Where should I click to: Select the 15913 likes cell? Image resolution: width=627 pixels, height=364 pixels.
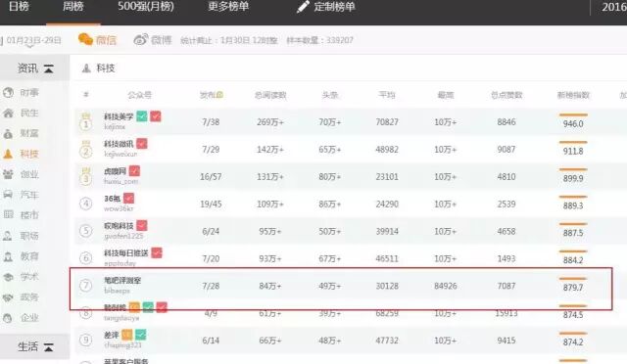pyautogui.click(x=506, y=314)
